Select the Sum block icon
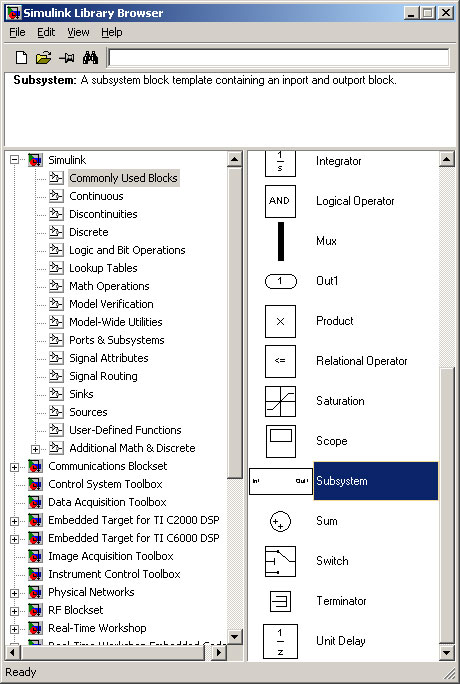This screenshot has height=684, width=460. pyautogui.click(x=280, y=521)
